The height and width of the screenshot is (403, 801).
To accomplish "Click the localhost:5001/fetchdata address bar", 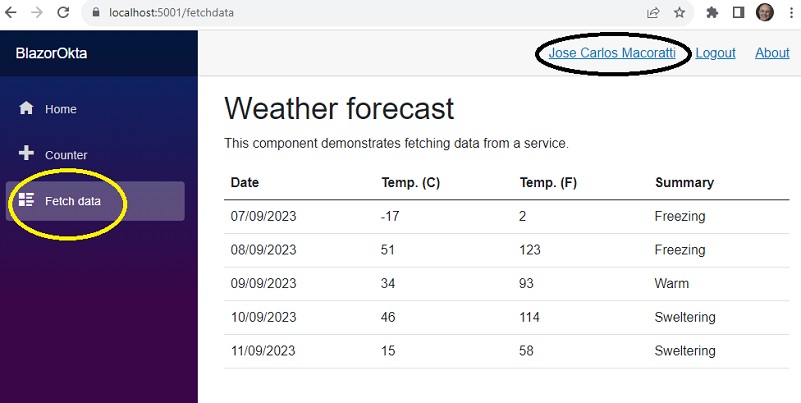I will (358, 13).
